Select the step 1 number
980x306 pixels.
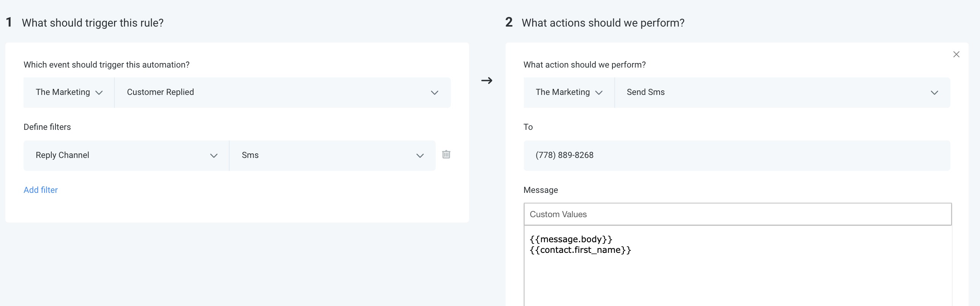coord(9,22)
